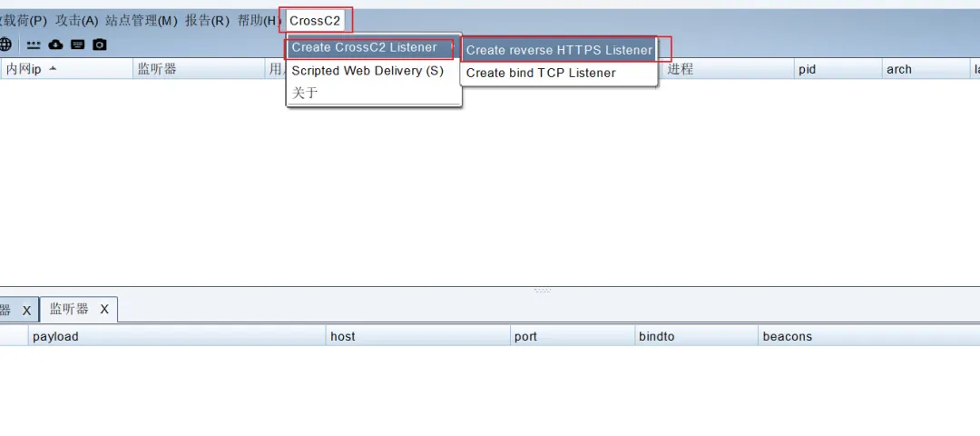This screenshot has width=980, height=436.
Task: Click the globe icon in the toolbar
Action: [x=5, y=45]
